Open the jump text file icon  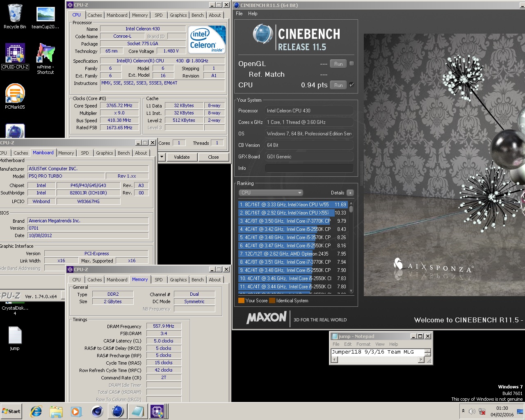pyautogui.click(x=15, y=338)
